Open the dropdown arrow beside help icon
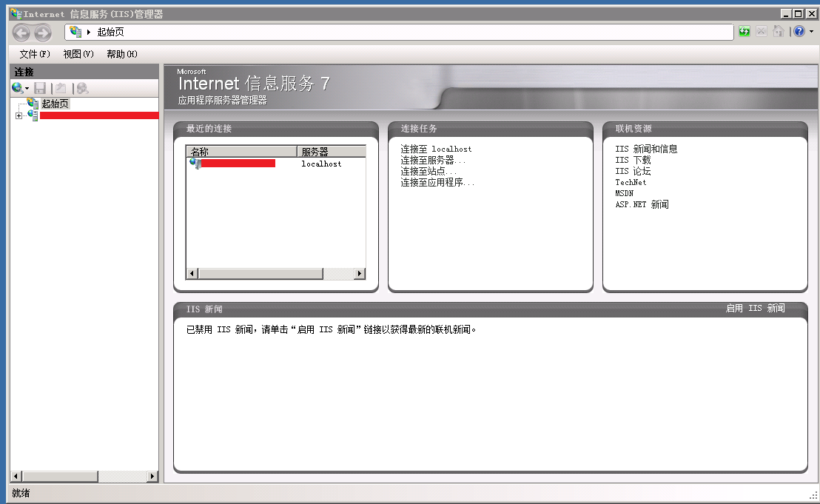 click(x=811, y=32)
